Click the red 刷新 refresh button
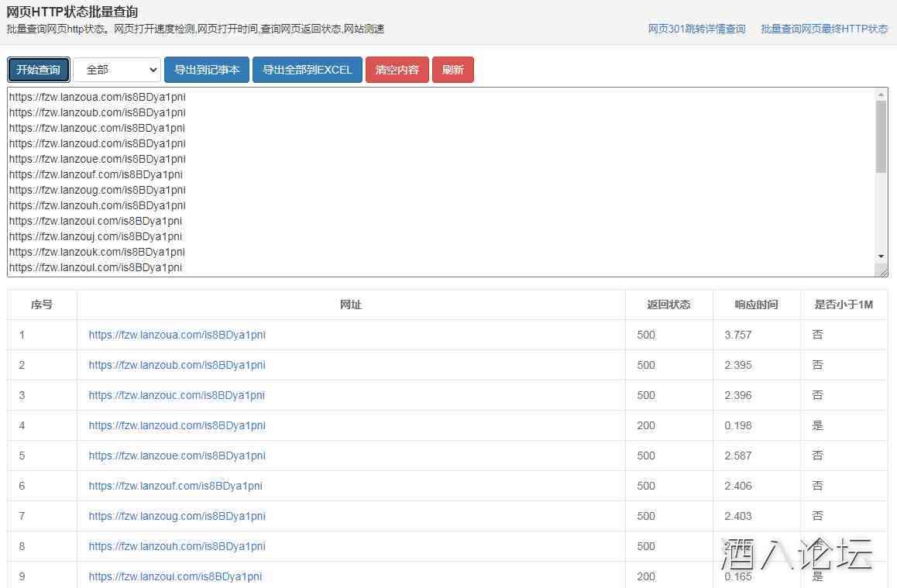 point(452,70)
